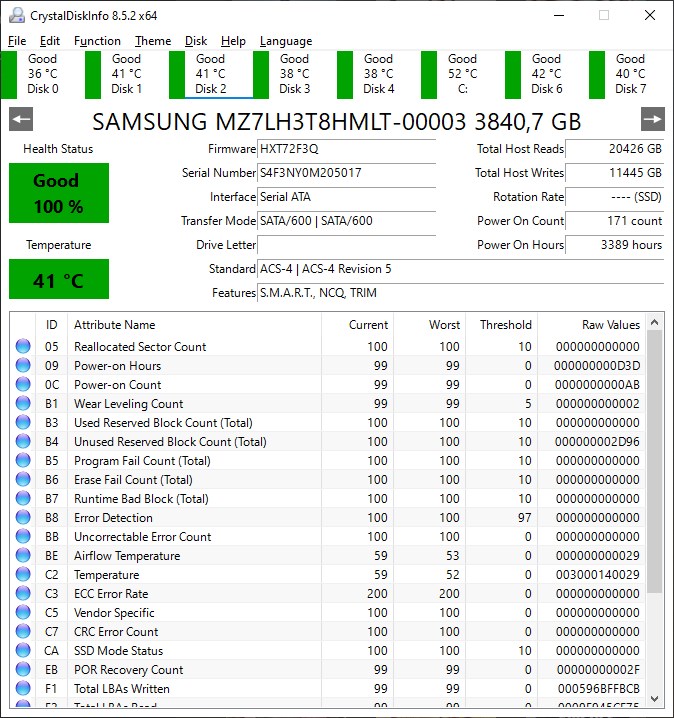Click the Good 100 % health status button
Viewport: 674px width, 718px height.
[x=59, y=193]
